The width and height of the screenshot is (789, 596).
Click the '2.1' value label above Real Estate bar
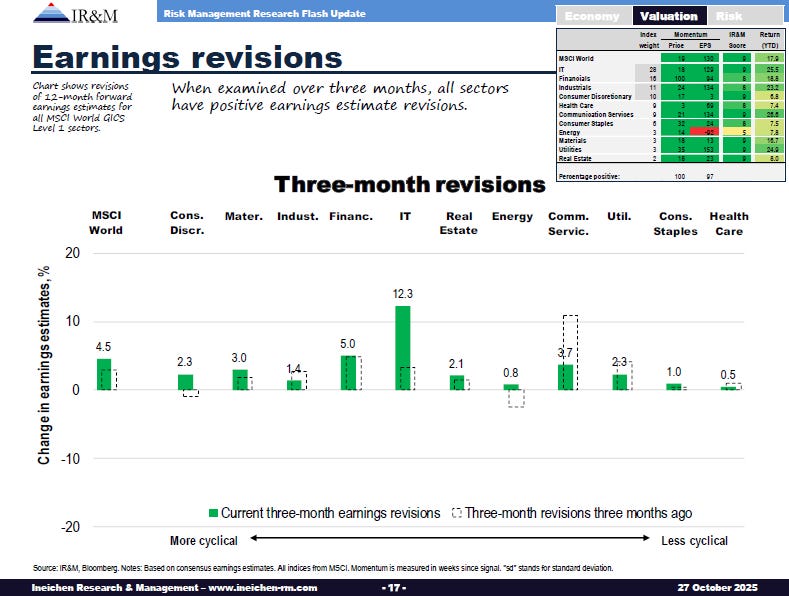pyautogui.click(x=456, y=364)
